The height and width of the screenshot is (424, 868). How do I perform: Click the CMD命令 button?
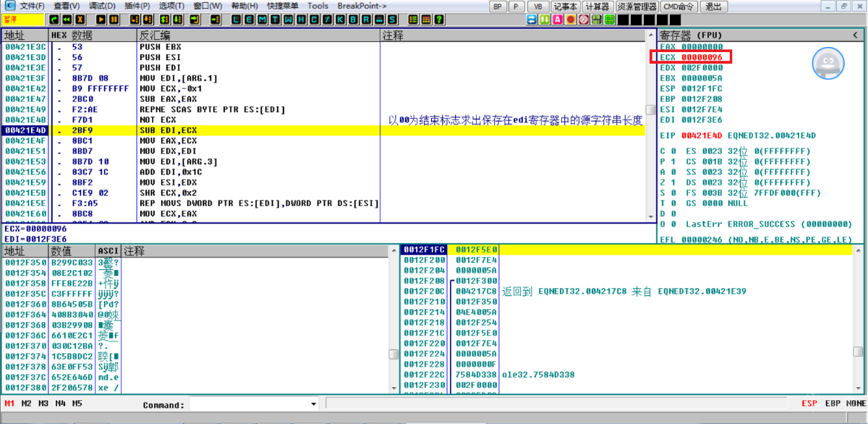(679, 7)
